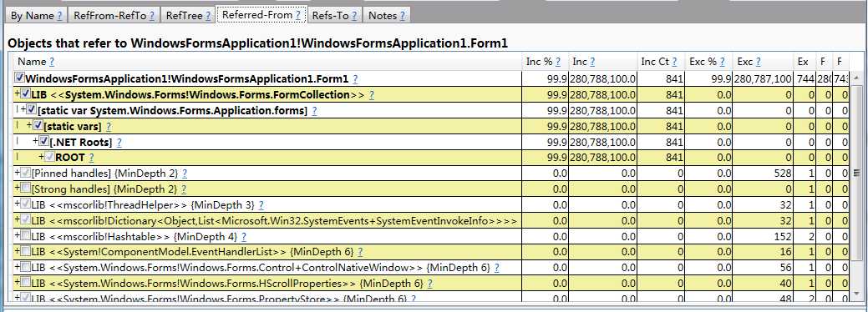The height and width of the screenshot is (312, 868).
Task: Open the RefFrom-RefTo tab
Action: [114, 16]
